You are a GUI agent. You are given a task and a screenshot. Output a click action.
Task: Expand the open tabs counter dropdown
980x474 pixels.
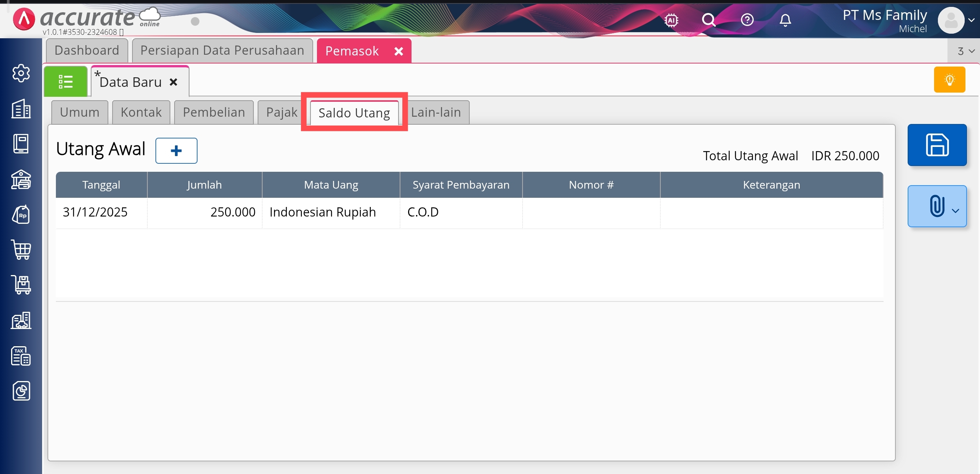(965, 51)
